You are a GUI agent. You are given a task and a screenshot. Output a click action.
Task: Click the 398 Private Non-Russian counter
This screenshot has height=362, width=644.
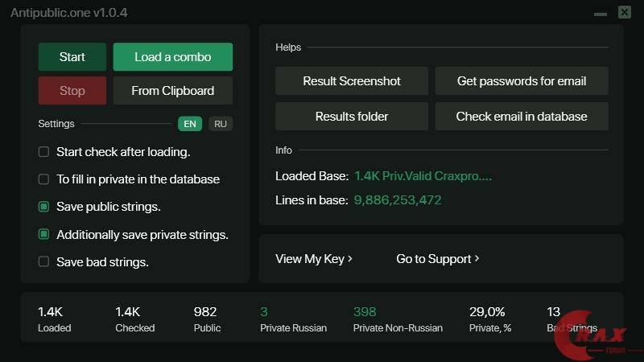click(398, 319)
